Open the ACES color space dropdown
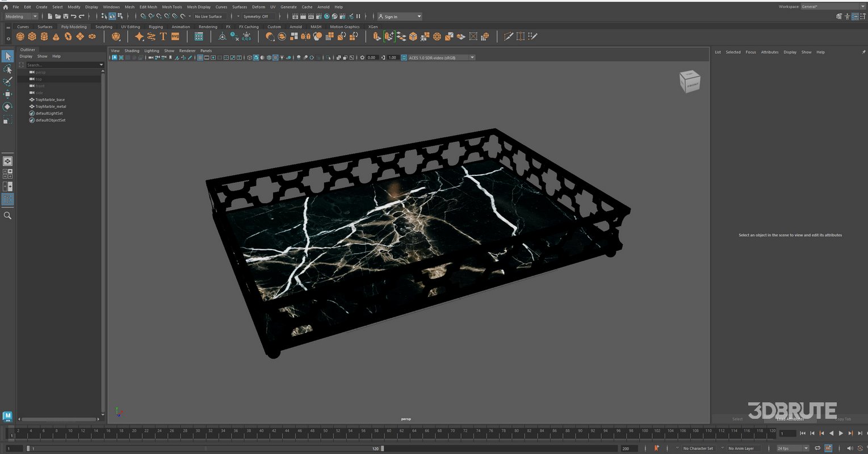 [472, 57]
